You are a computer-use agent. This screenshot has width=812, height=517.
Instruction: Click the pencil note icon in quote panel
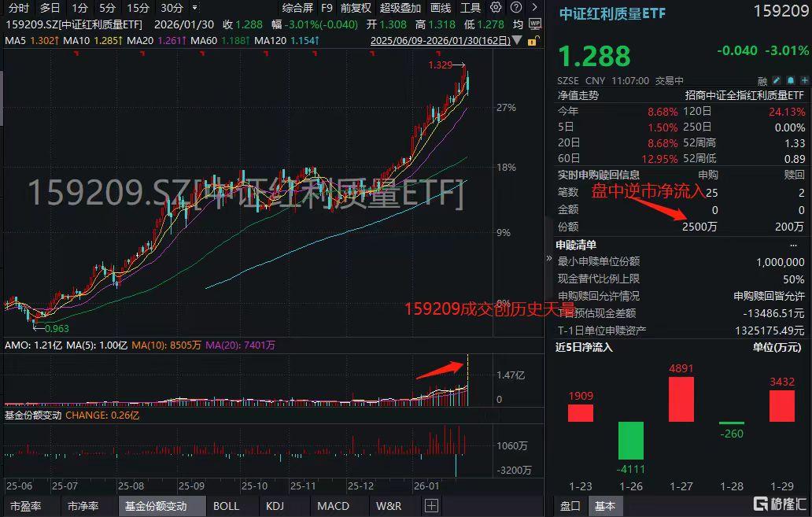[x=777, y=80]
